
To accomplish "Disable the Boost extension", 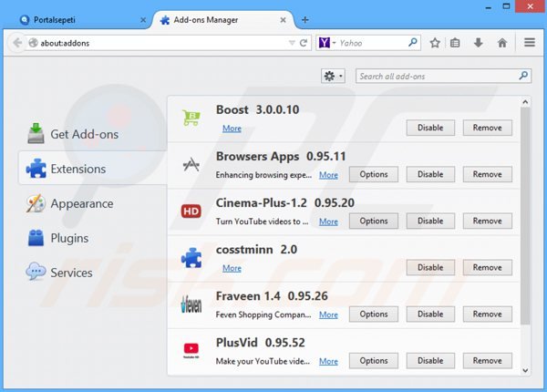I will pos(430,128).
